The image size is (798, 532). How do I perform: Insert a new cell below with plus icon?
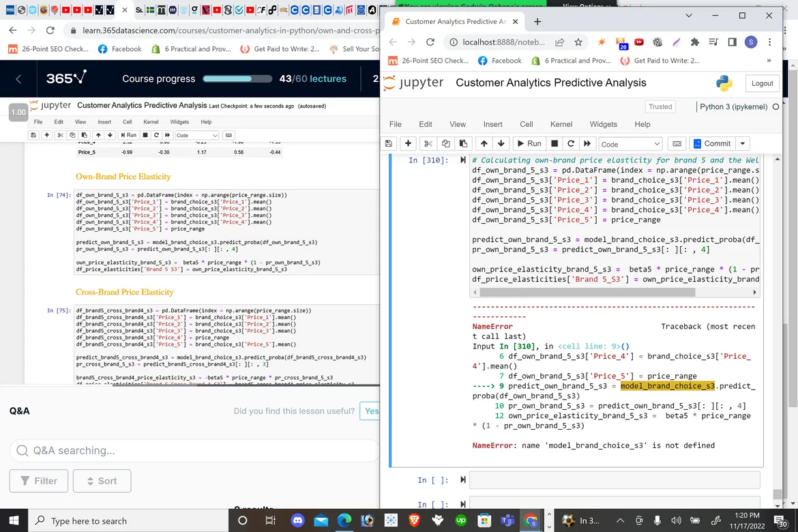(408, 144)
